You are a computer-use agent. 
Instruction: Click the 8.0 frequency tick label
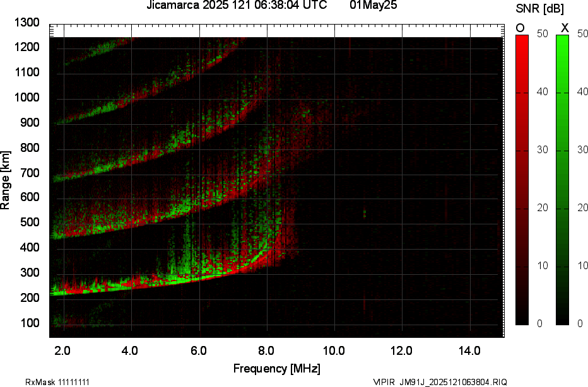pos(266,351)
